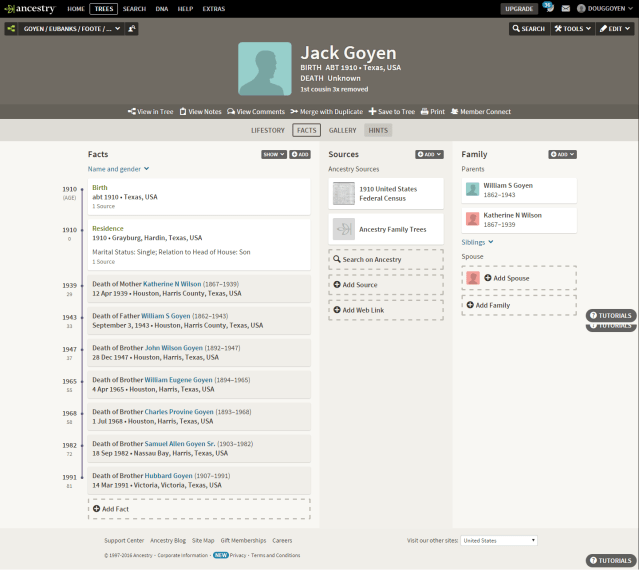Click the ADD button in Facts header
This screenshot has height=570, width=639.
click(300, 154)
